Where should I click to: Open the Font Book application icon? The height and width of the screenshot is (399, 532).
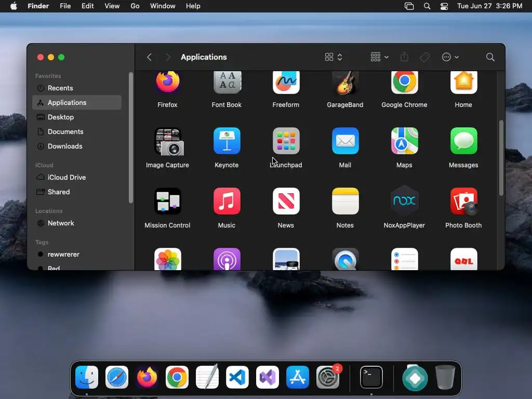click(x=227, y=82)
